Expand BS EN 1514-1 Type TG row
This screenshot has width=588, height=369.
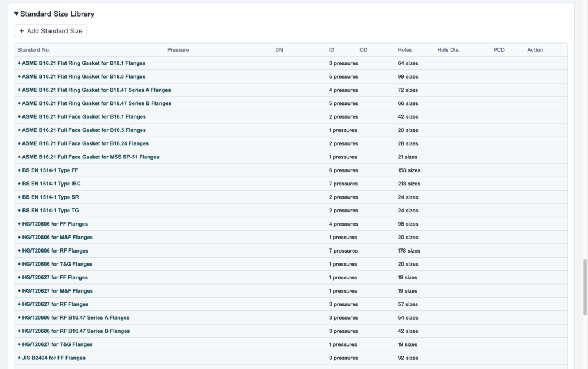(x=48, y=211)
